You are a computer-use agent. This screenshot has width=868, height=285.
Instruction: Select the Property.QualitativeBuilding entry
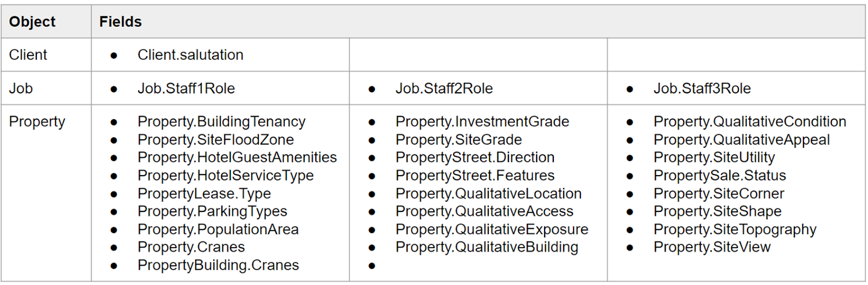coord(487,247)
